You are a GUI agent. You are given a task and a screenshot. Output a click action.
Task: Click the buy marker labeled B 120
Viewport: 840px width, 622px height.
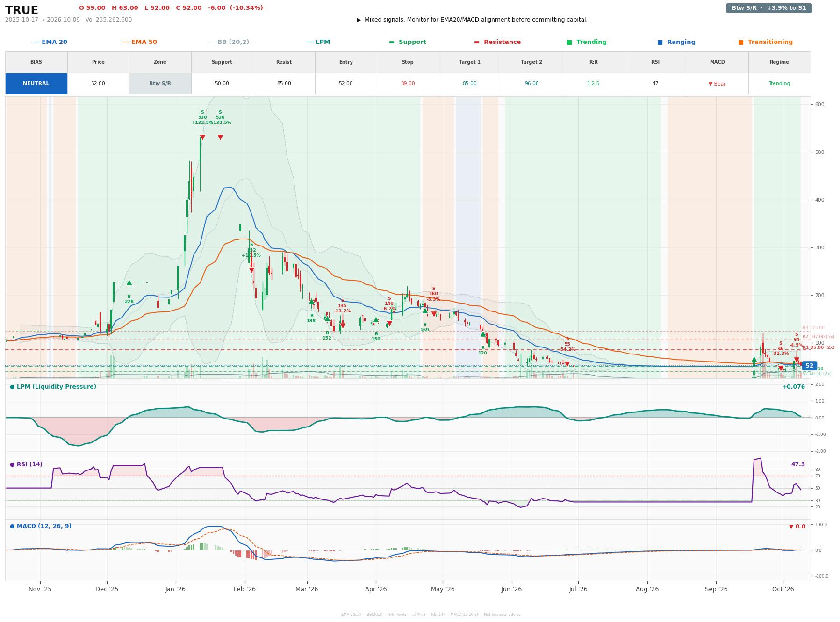(483, 334)
